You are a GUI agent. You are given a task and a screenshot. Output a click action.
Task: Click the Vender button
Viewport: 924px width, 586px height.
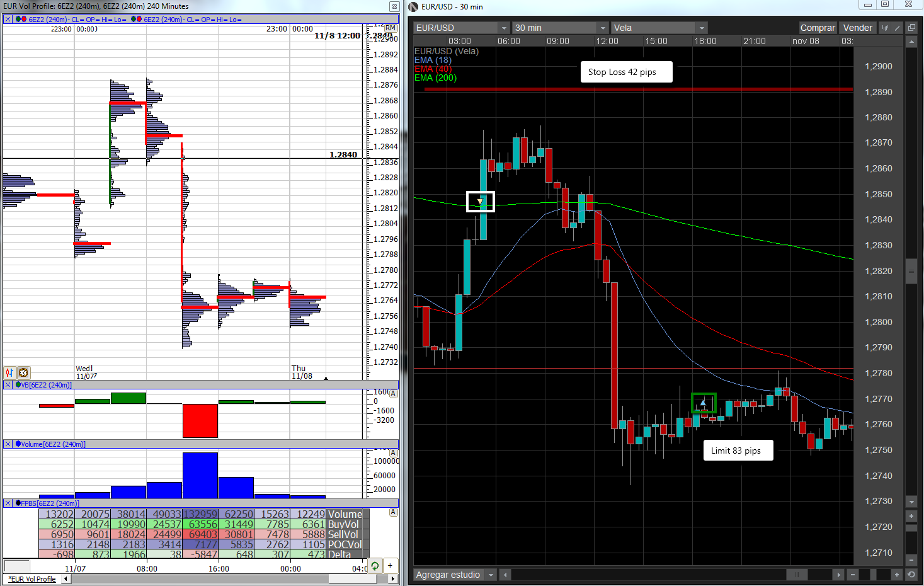858,28
